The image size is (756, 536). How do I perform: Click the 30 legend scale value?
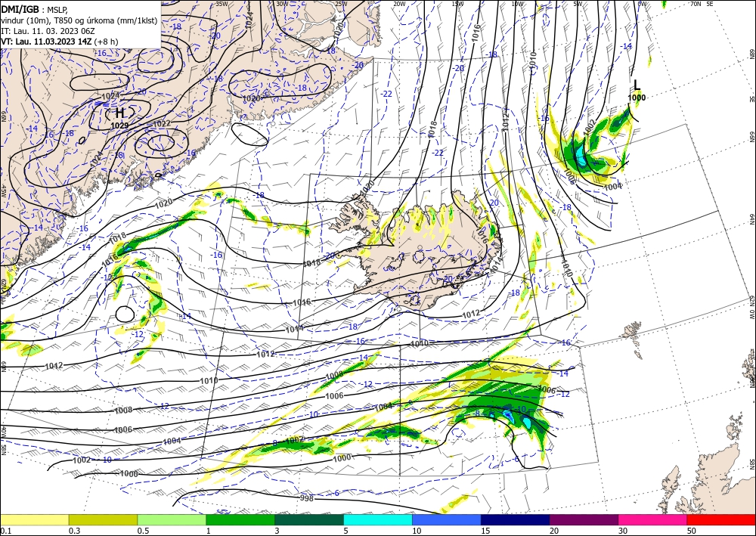(x=624, y=531)
